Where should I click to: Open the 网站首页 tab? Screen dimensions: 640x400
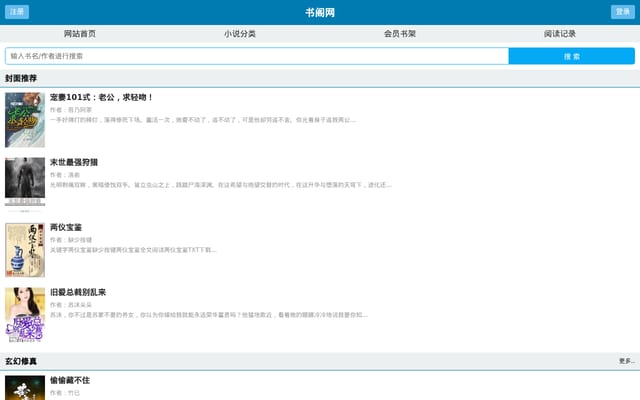pyautogui.click(x=80, y=34)
